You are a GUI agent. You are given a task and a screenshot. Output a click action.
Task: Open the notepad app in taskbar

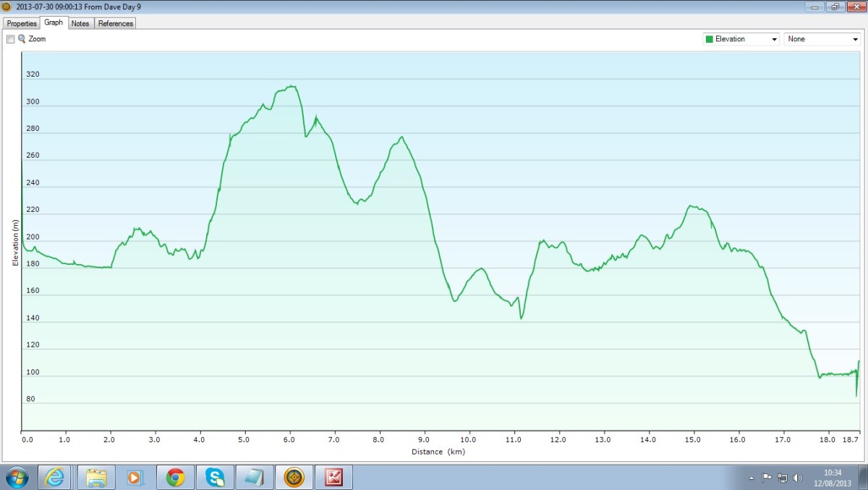pos(254,477)
